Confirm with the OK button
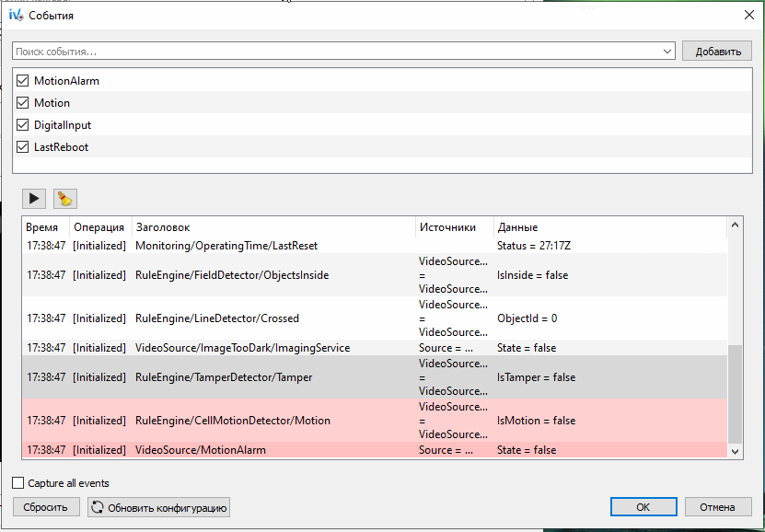The image size is (765, 532). pyautogui.click(x=643, y=506)
